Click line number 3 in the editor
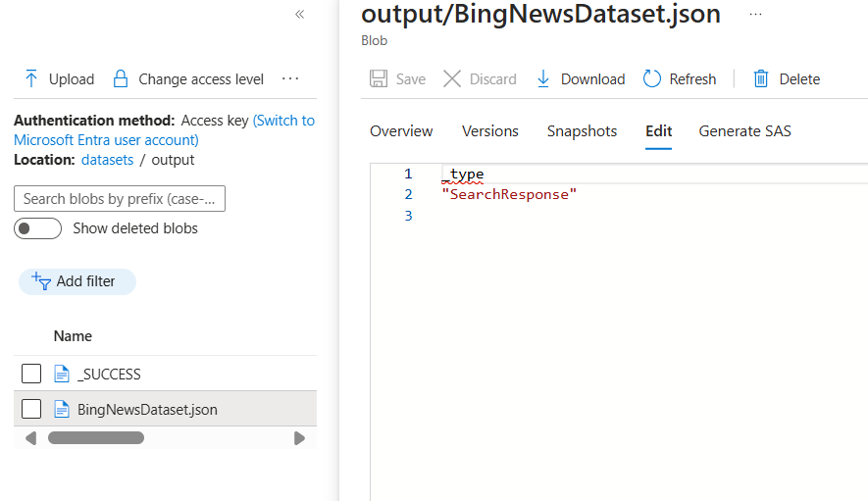The image size is (868, 501). click(x=409, y=216)
